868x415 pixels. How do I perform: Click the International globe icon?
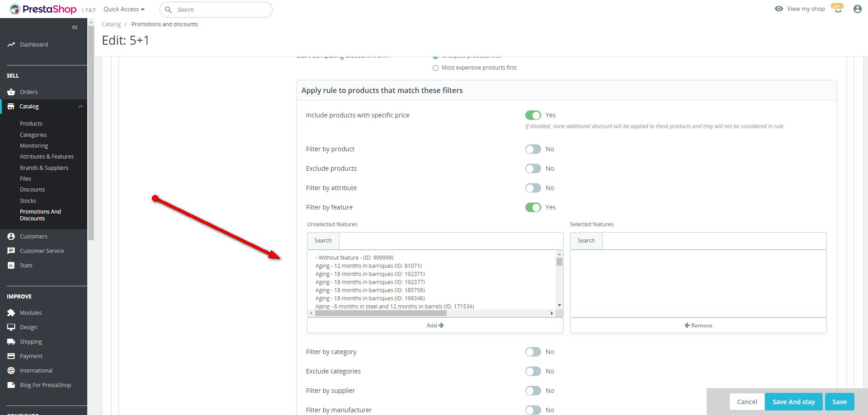(11, 371)
